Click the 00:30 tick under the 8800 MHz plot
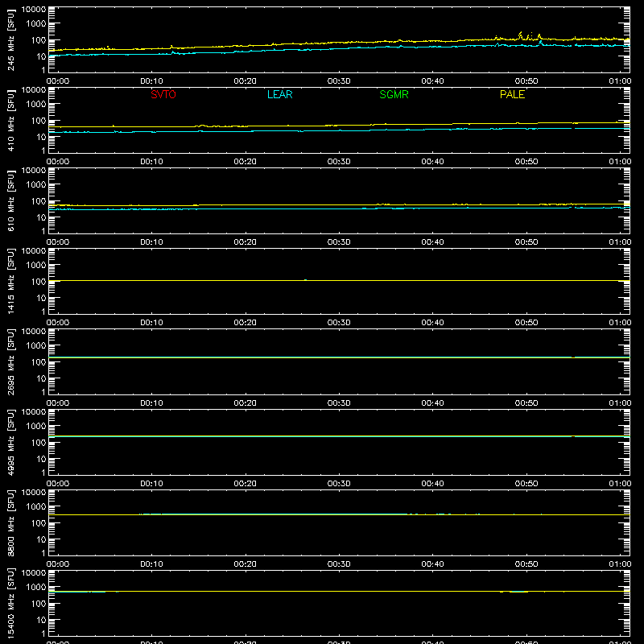644x644 pixels. [x=339, y=564]
